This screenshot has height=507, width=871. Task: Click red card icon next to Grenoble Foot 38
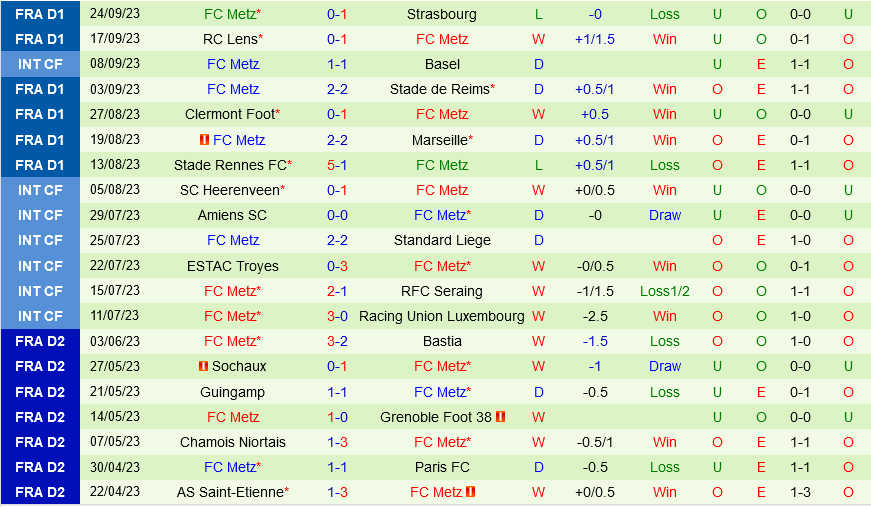(501, 417)
